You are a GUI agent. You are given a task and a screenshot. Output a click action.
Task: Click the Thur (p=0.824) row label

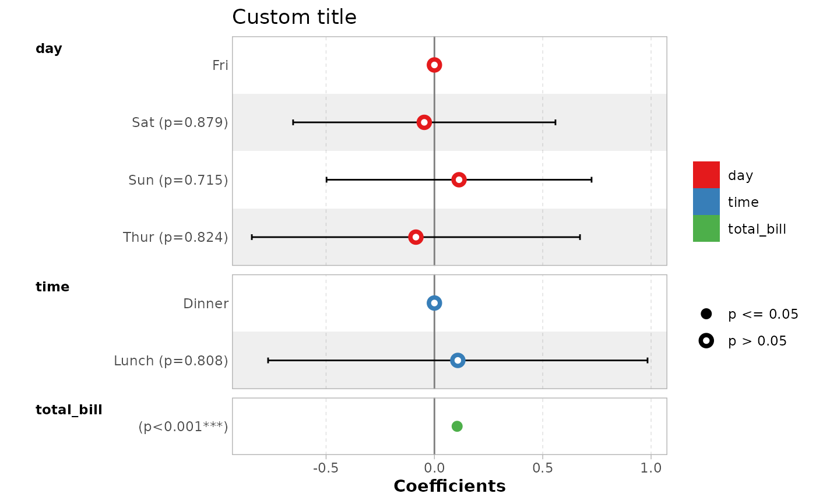175,237
